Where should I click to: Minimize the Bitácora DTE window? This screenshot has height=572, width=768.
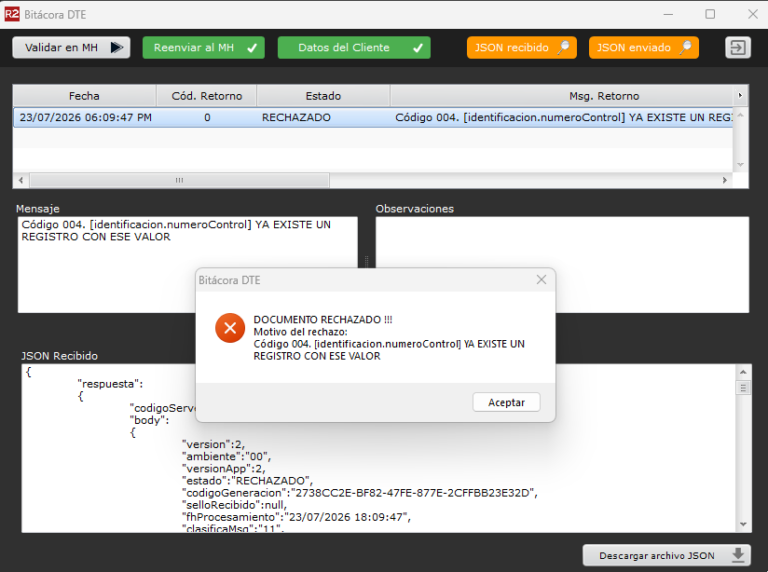click(668, 14)
